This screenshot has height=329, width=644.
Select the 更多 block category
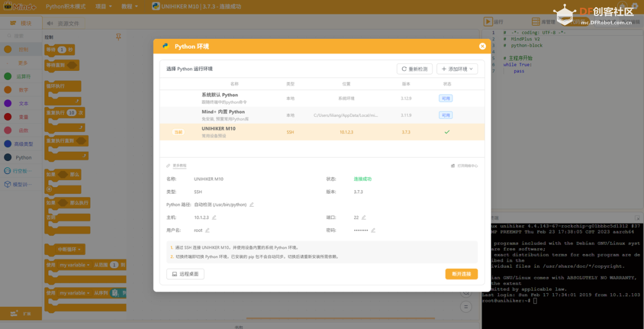[21, 63]
